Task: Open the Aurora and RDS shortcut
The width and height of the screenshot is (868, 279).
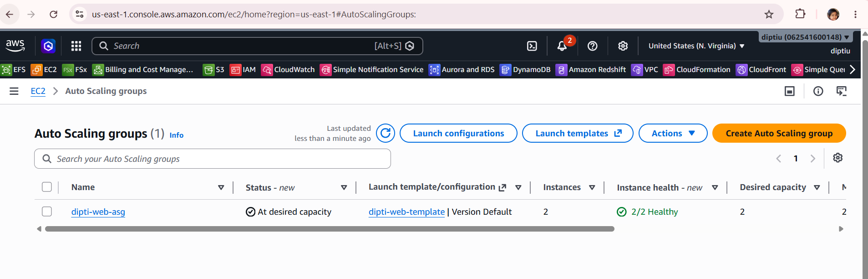Action: coord(462,70)
